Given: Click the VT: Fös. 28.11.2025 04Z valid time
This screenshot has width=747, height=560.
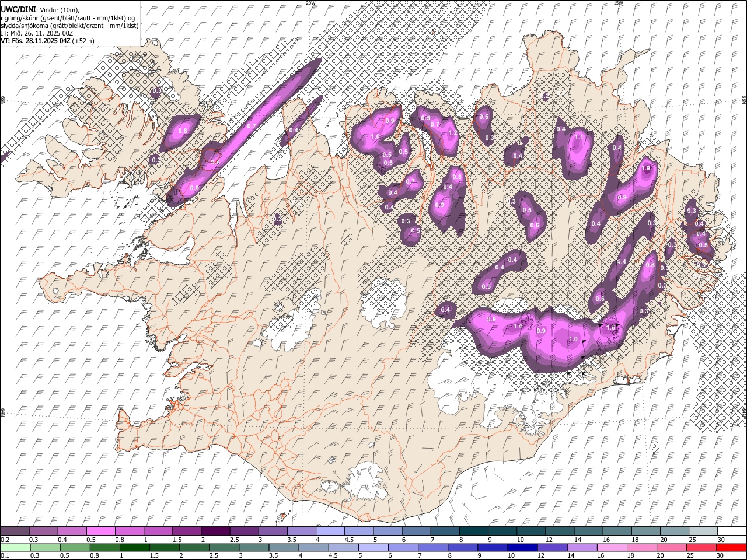Looking at the screenshot, I should click(47, 41).
